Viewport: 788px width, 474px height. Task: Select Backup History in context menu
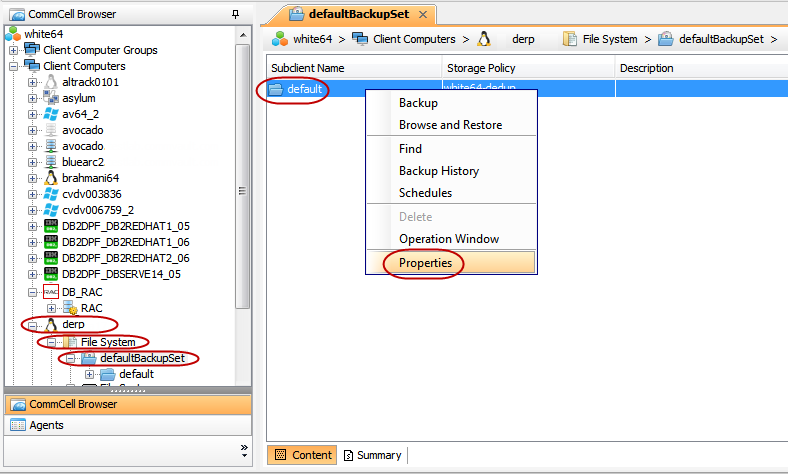(438, 171)
